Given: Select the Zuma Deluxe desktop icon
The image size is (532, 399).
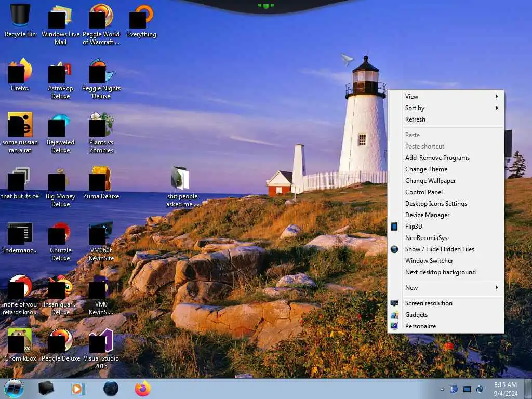Looking at the screenshot, I should (x=101, y=182).
